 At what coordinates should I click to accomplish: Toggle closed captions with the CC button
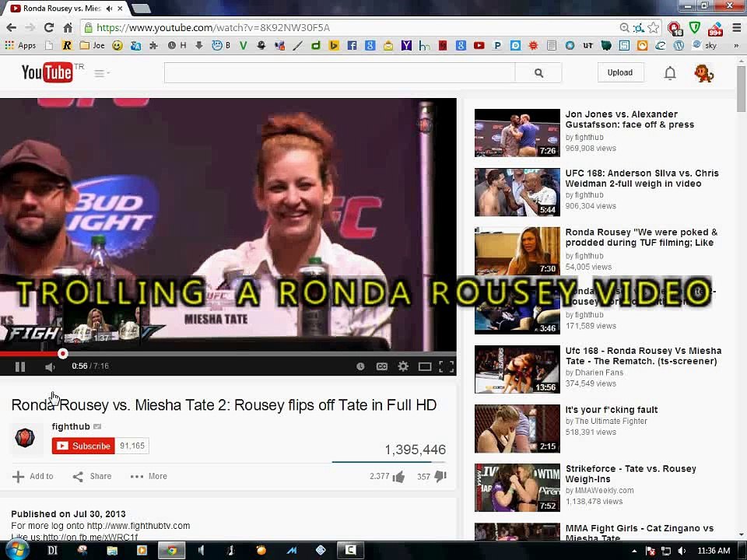pyautogui.click(x=381, y=366)
